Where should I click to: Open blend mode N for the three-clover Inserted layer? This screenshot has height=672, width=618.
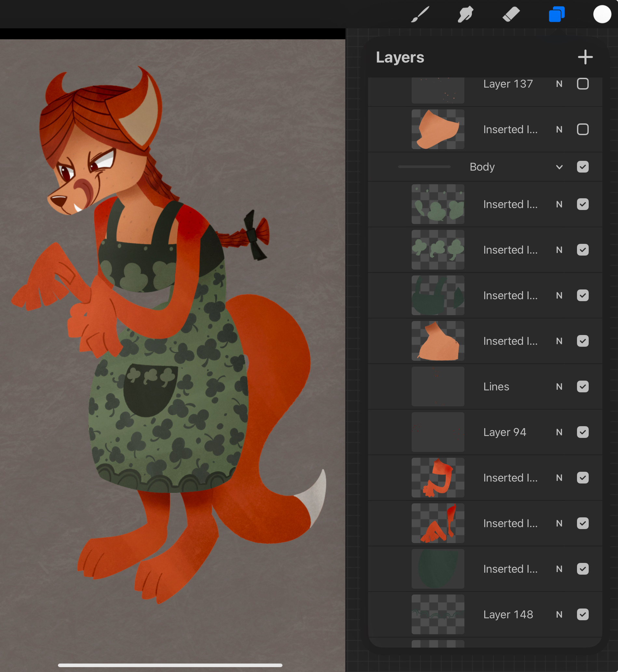(x=559, y=250)
